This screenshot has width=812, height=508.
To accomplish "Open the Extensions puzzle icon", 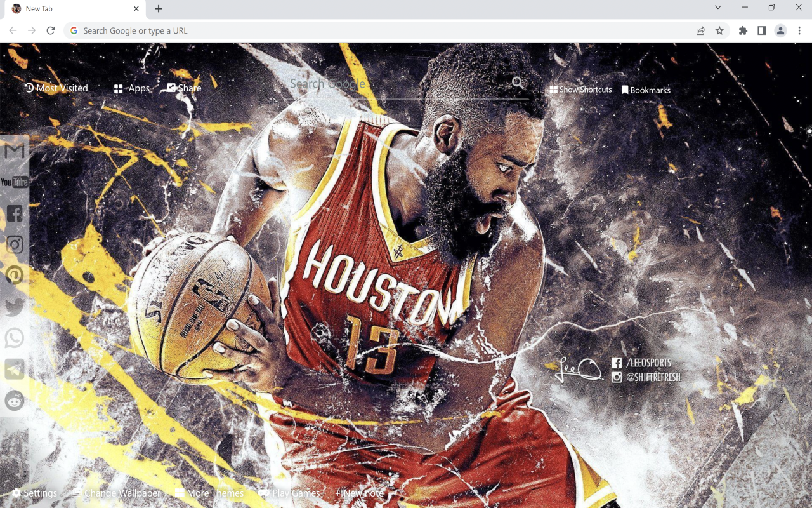I will (x=743, y=30).
